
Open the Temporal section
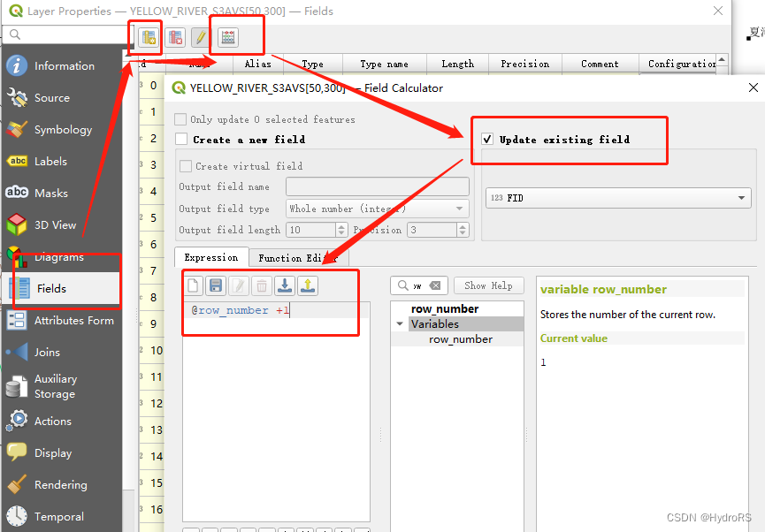[62, 516]
